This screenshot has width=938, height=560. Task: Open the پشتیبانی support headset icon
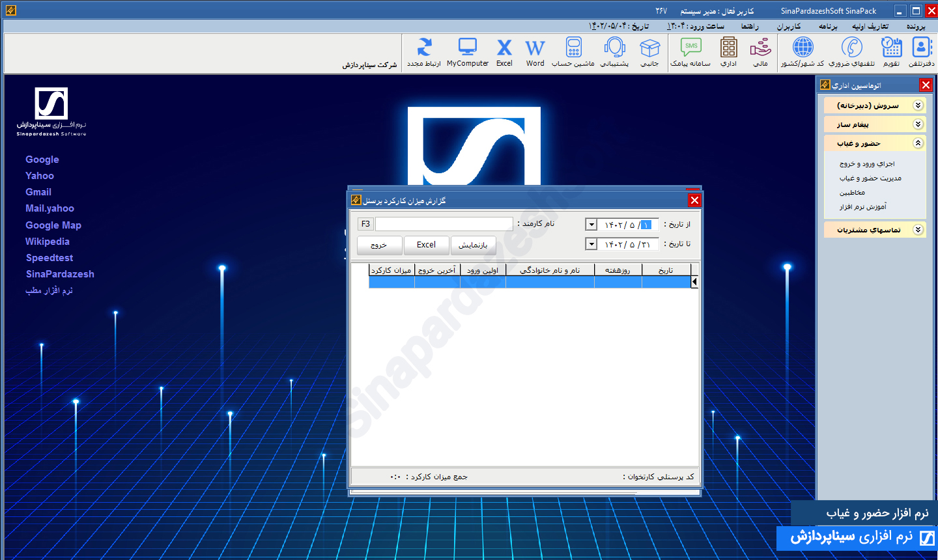tap(614, 52)
